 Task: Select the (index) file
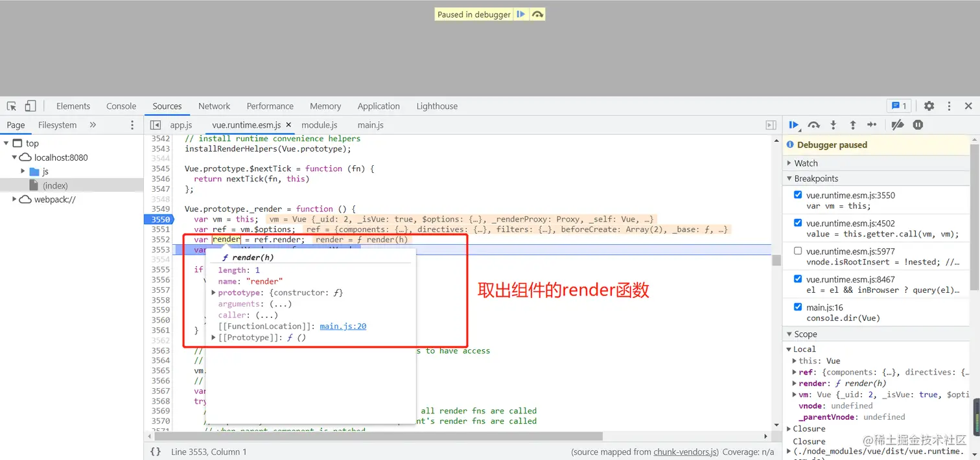55,186
